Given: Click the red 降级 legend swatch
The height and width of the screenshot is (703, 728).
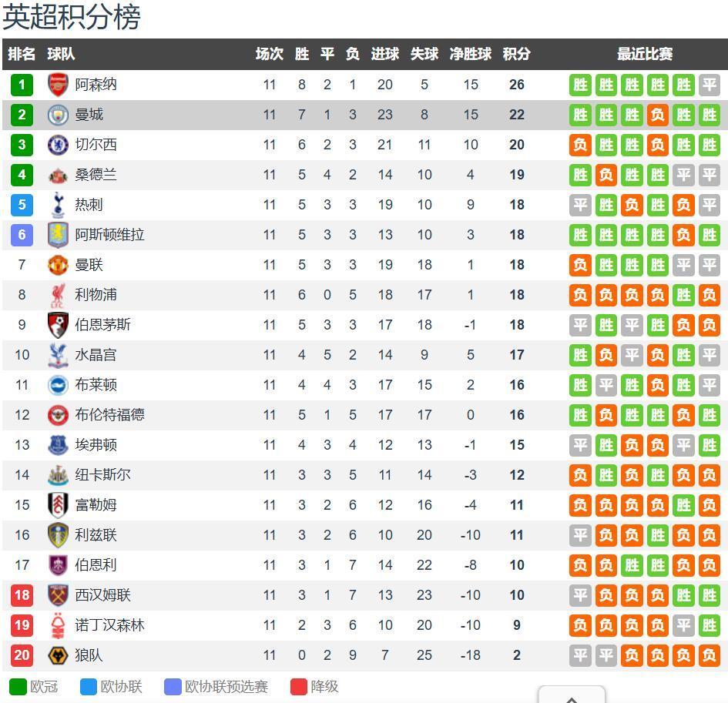Looking at the screenshot, I should (299, 687).
